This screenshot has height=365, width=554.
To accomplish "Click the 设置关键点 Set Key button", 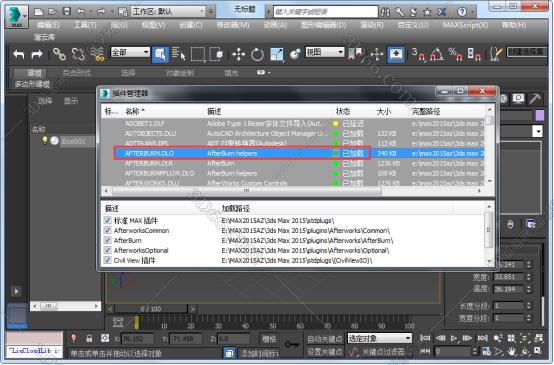I will (x=324, y=352).
